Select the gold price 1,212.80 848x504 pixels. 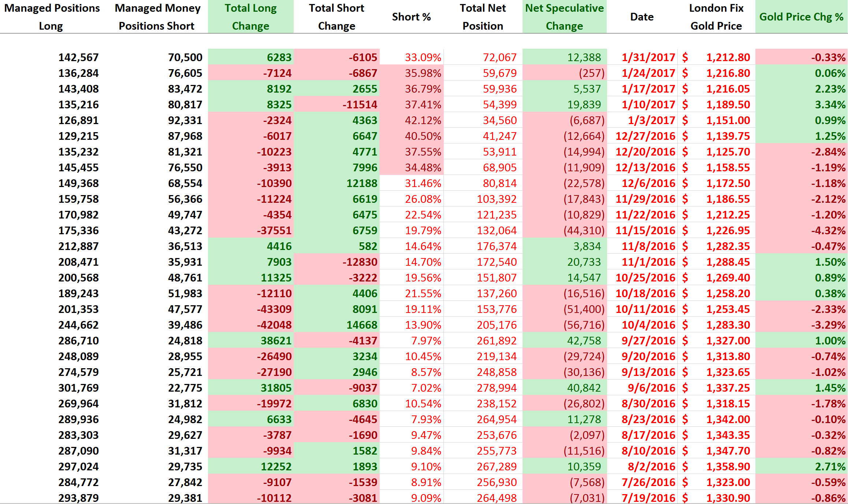(716, 57)
